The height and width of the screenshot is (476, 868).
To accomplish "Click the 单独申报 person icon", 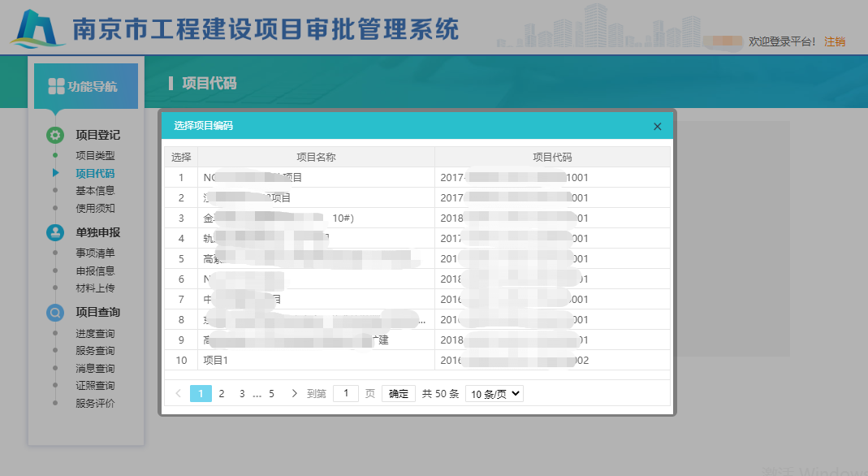I will click(x=54, y=233).
